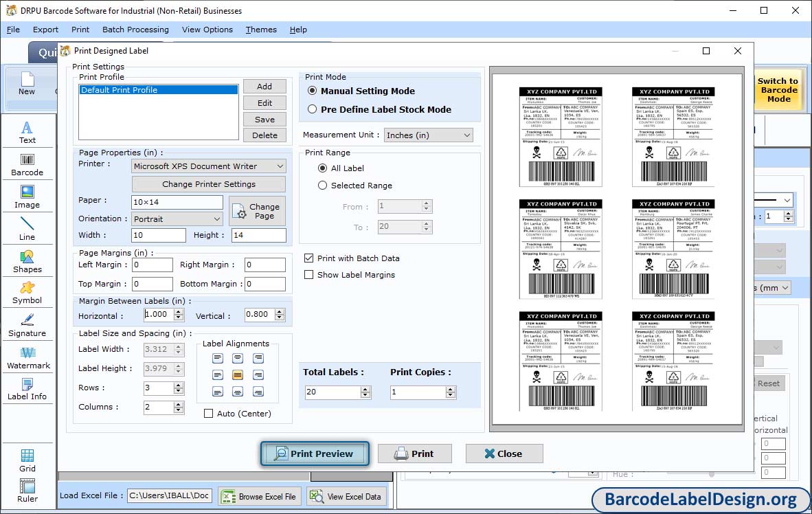This screenshot has height=514, width=812.
Task: Click the New document icon
Action: pos(27,83)
